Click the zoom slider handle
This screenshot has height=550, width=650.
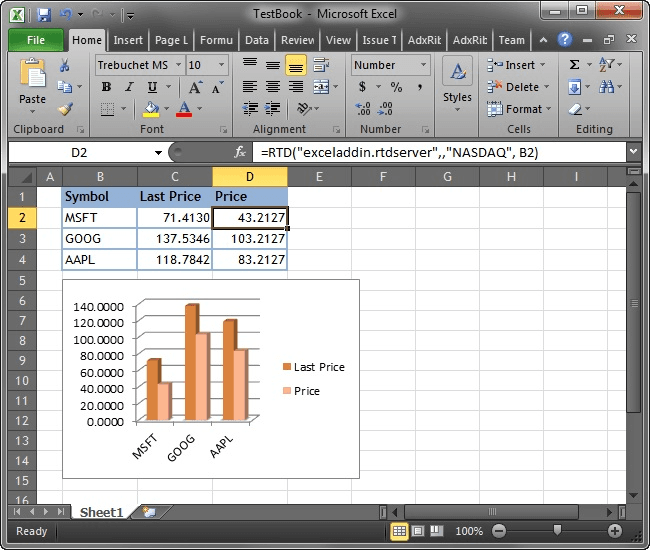[557, 530]
